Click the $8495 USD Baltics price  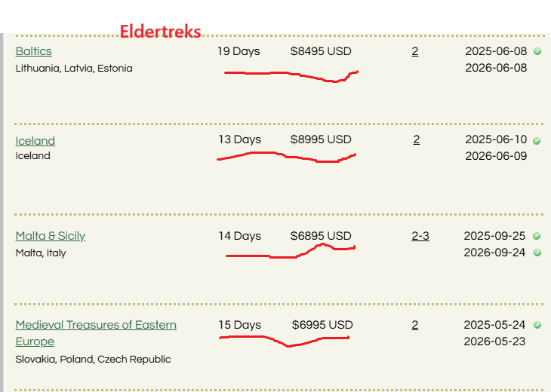pyautogui.click(x=321, y=51)
